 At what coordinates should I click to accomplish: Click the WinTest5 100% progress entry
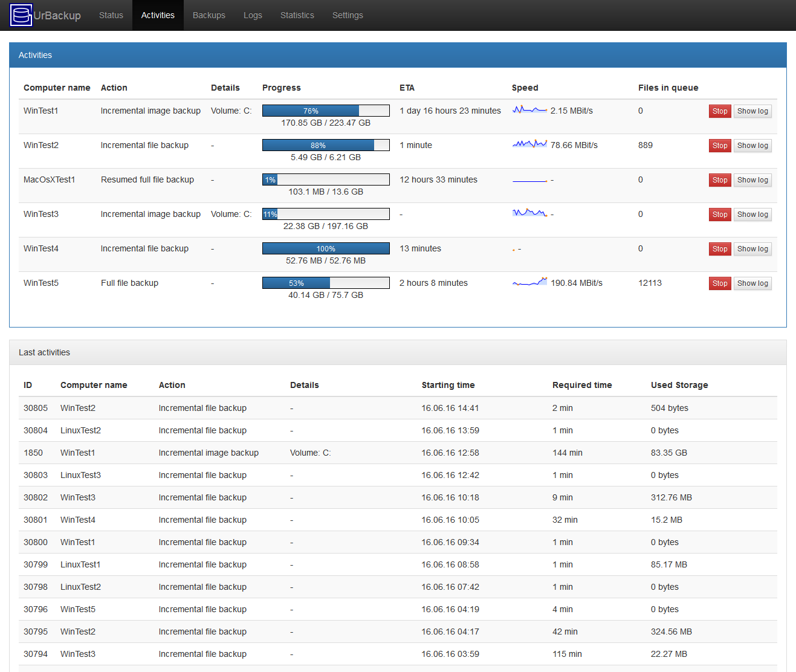click(x=326, y=248)
